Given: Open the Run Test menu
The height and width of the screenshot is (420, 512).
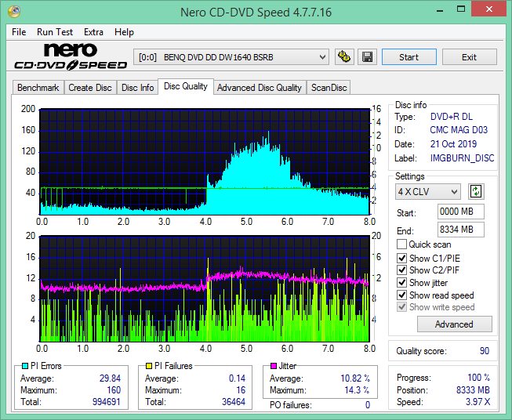Looking at the screenshot, I should pyautogui.click(x=55, y=32).
